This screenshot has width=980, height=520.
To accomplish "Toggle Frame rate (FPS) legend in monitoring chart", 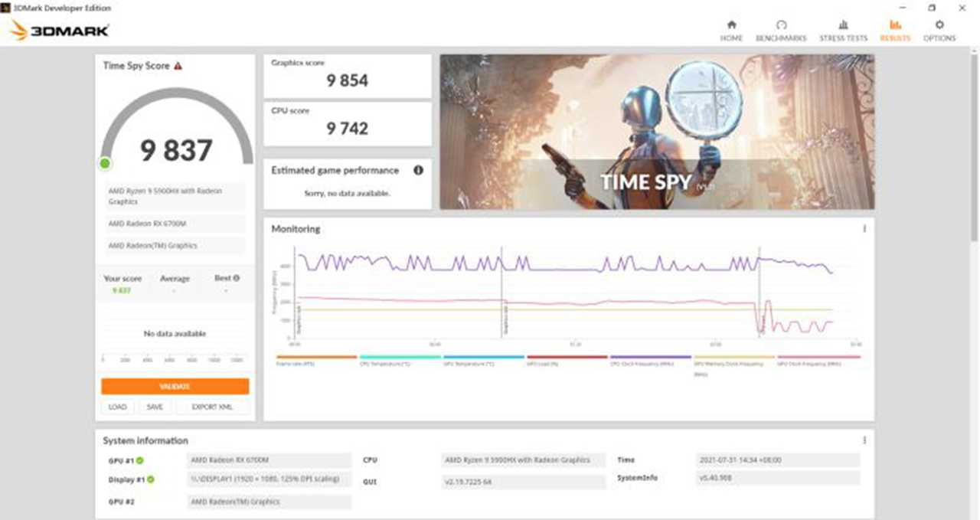I will point(316,358).
